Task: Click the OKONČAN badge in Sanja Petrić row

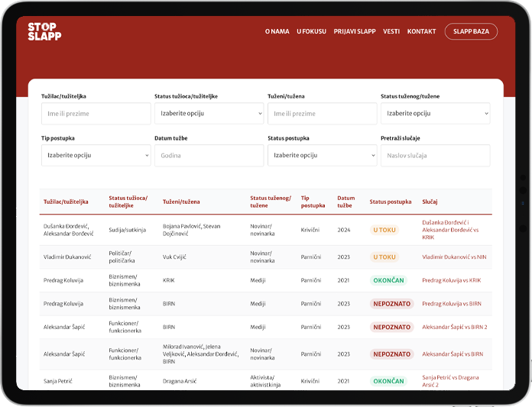Action: click(x=388, y=381)
